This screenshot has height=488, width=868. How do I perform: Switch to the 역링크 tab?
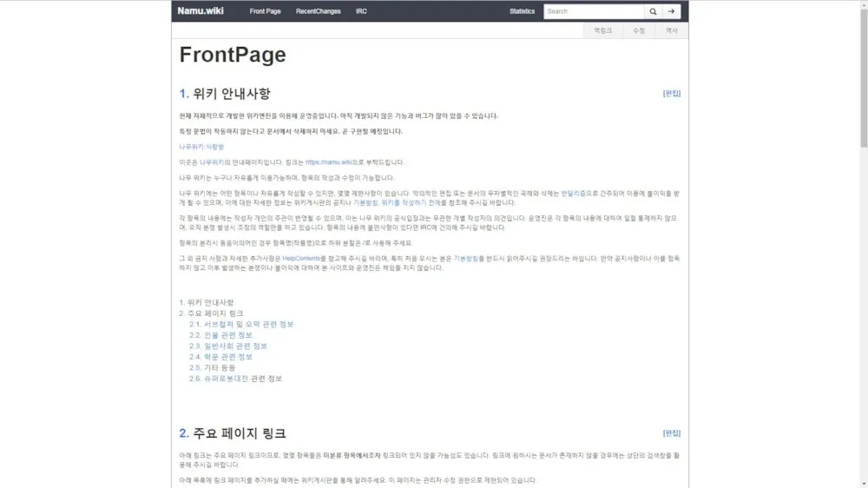coord(603,31)
